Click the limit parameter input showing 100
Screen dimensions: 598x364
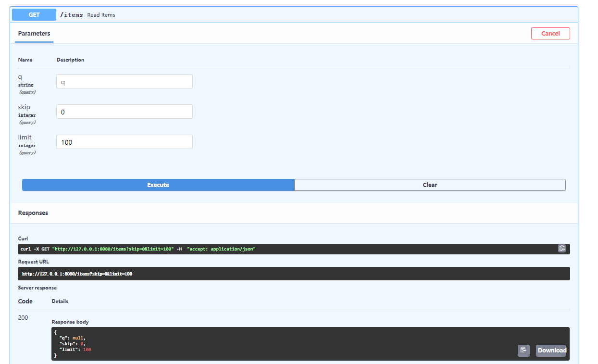pyautogui.click(x=124, y=141)
